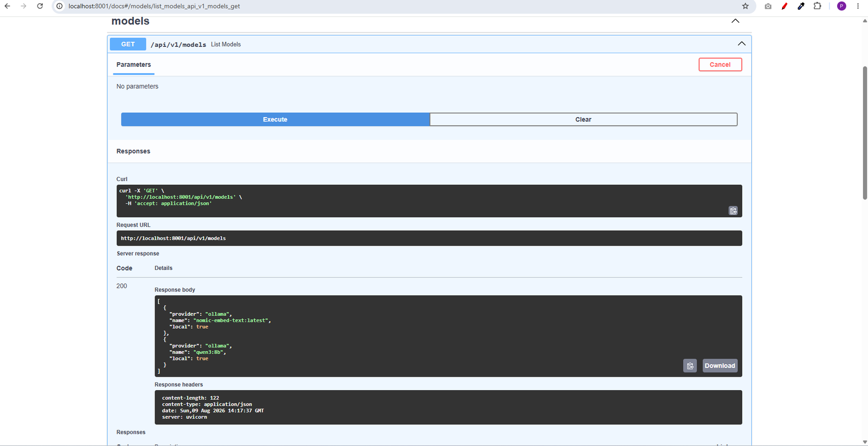Go forward using the browser forward arrow
This screenshot has height=446, width=868.
point(23,6)
